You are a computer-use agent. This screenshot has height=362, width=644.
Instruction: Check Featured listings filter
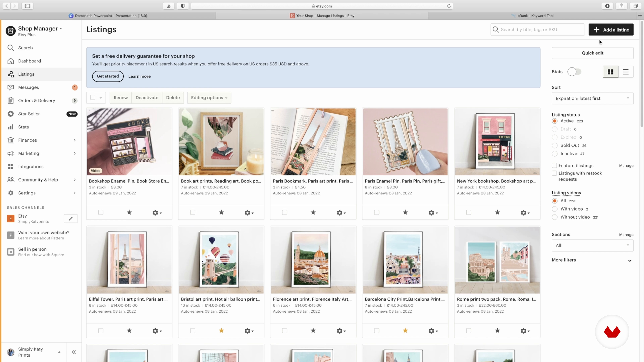pos(554,165)
